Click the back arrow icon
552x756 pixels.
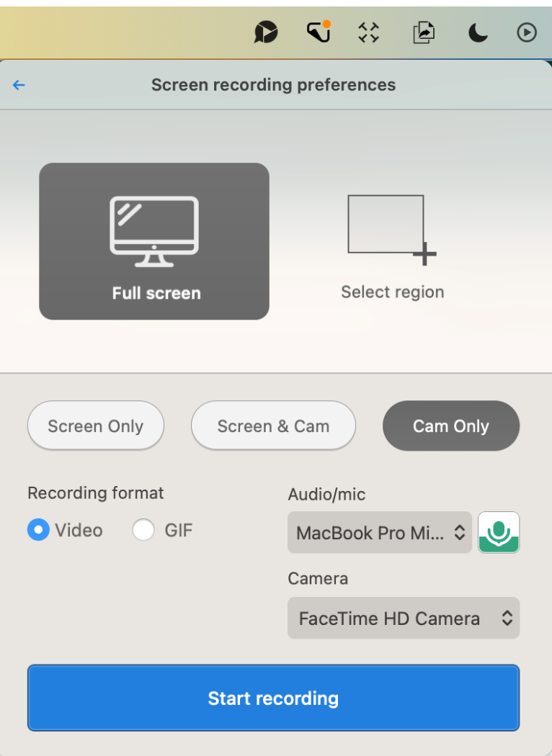pyautogui.click(x=19, y=86)
